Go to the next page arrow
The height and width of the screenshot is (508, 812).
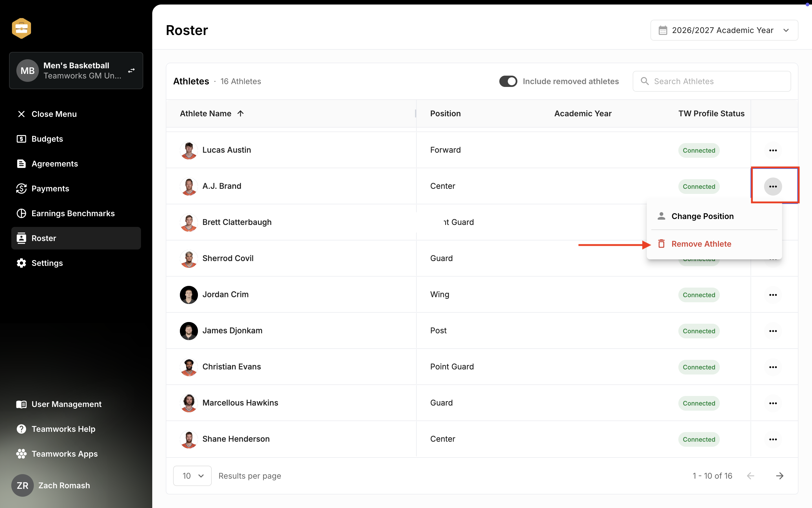780,476
